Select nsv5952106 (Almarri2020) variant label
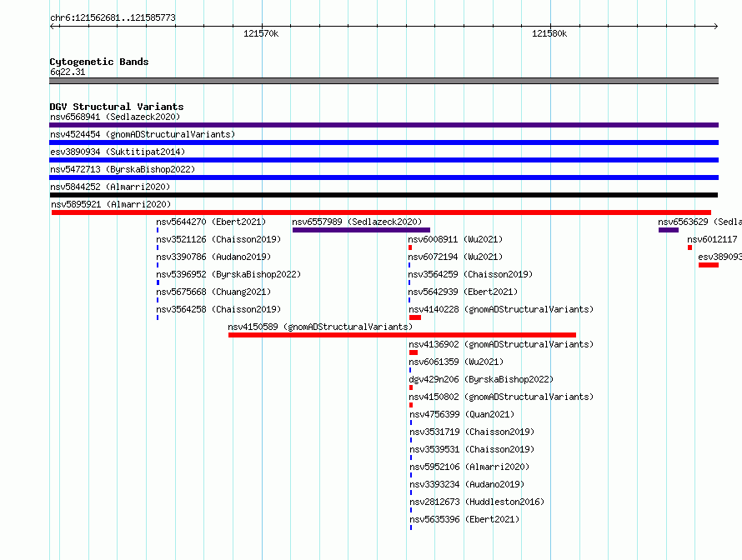This screenshot has width=742, height=560. click(x=469, y=467)
